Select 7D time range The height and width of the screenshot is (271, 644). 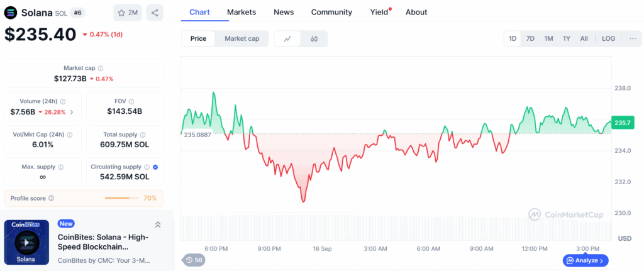(x=530, y=38)
